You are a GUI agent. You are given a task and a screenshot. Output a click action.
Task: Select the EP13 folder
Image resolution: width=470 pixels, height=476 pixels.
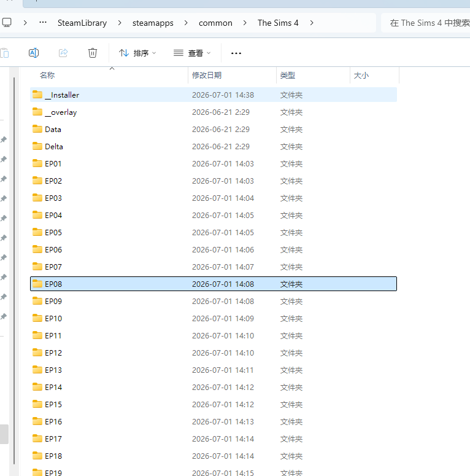pos(214,370)
